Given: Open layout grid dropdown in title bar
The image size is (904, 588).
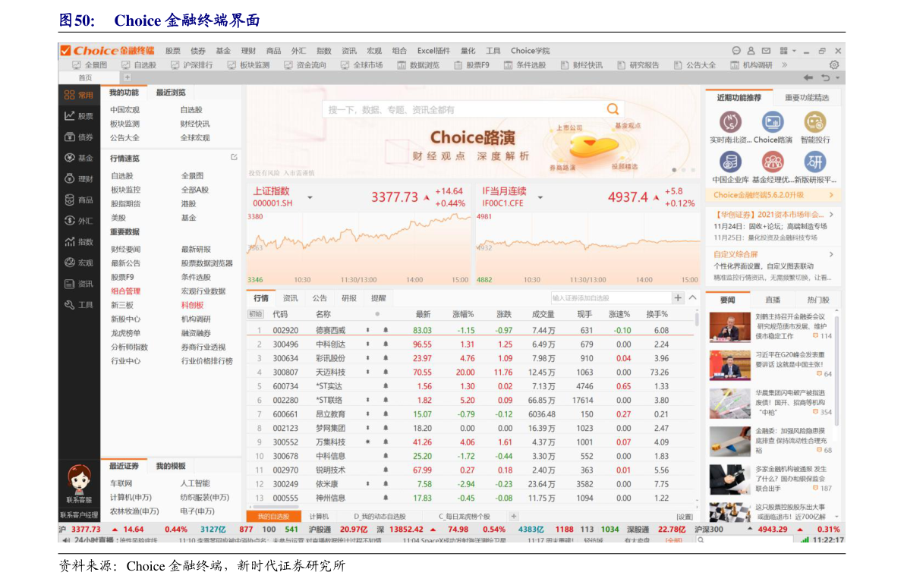Looking at the screenshot, I should pyautogui.click(x=787, y=51).
